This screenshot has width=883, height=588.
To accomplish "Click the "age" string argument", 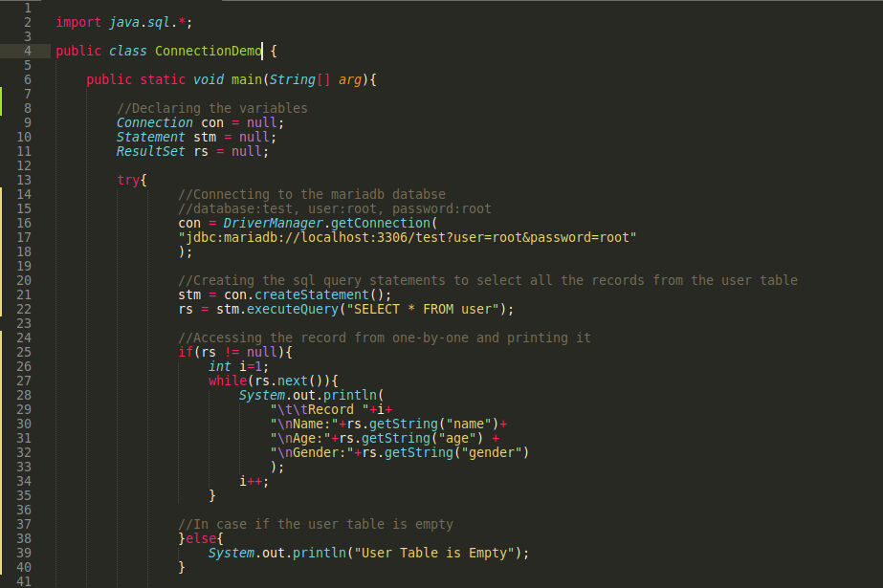I will point(457,438).
